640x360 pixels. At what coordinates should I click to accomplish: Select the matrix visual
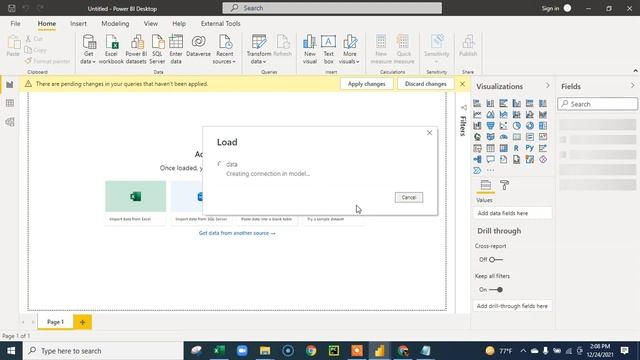(503, 148)
